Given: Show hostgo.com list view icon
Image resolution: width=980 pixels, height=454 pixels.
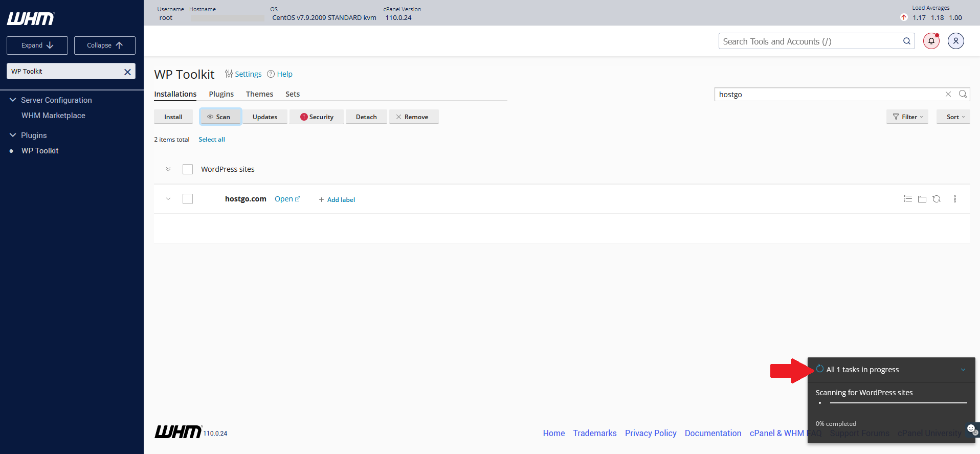Looking at the screenshot, I should (x=908, y=199).
